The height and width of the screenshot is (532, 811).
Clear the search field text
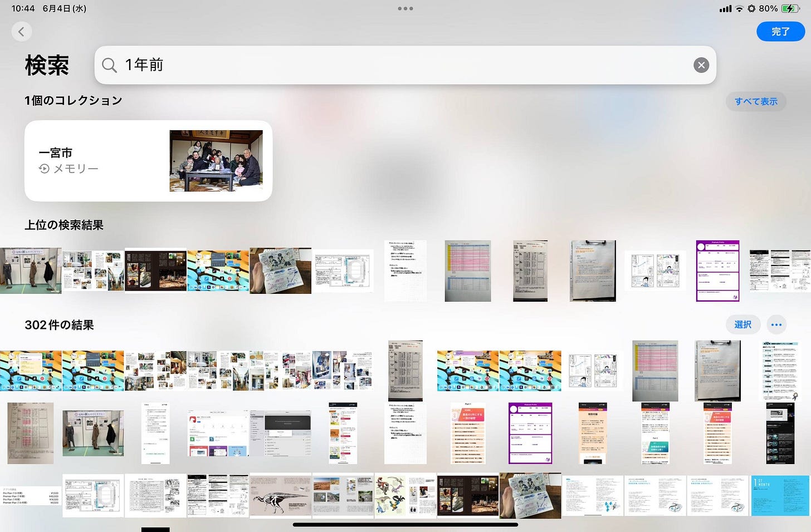coord(701,65)
